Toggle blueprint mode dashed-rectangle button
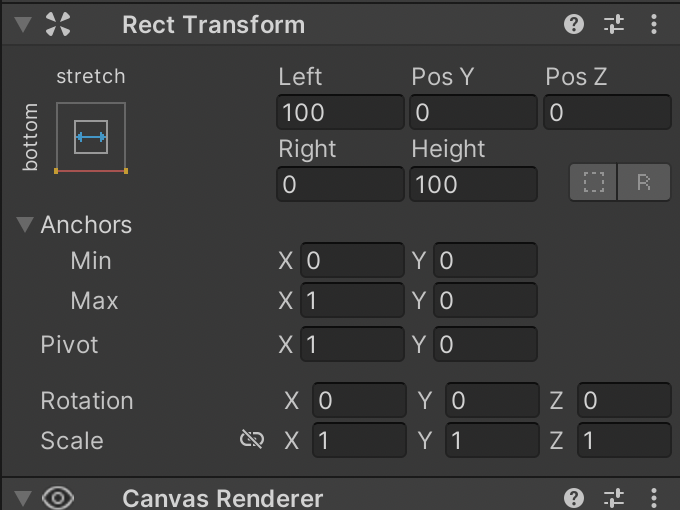 click(x=593, y=182)
